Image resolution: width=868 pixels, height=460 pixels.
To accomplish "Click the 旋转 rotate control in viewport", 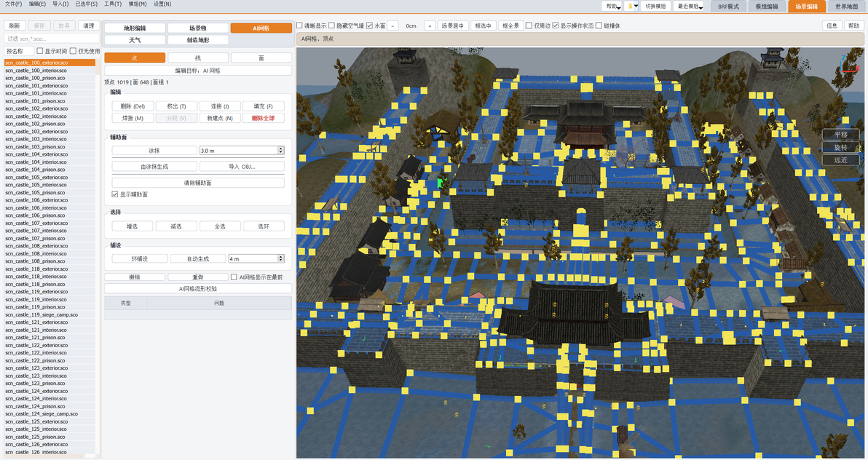I will click(x=840, y=147).
